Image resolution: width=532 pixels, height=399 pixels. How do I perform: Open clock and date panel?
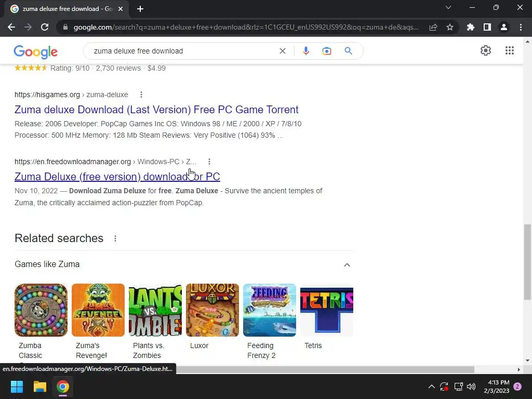pyautogui.click(x=497, y=387)
